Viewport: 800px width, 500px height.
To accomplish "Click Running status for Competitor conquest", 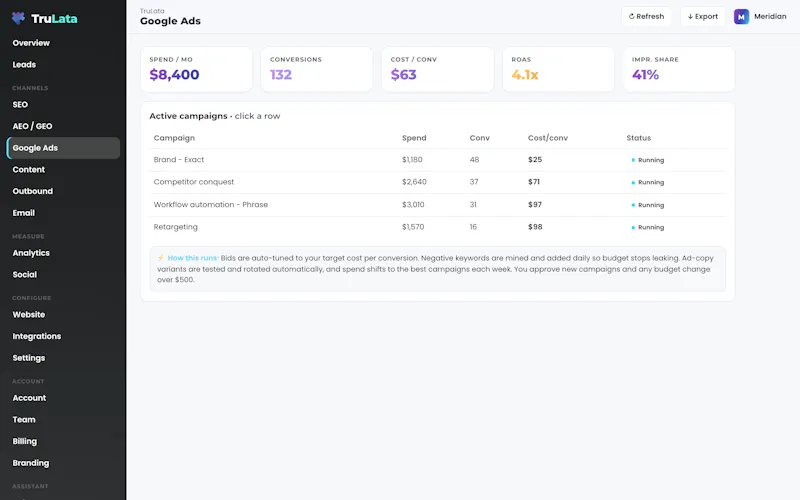I will point(647,183).
